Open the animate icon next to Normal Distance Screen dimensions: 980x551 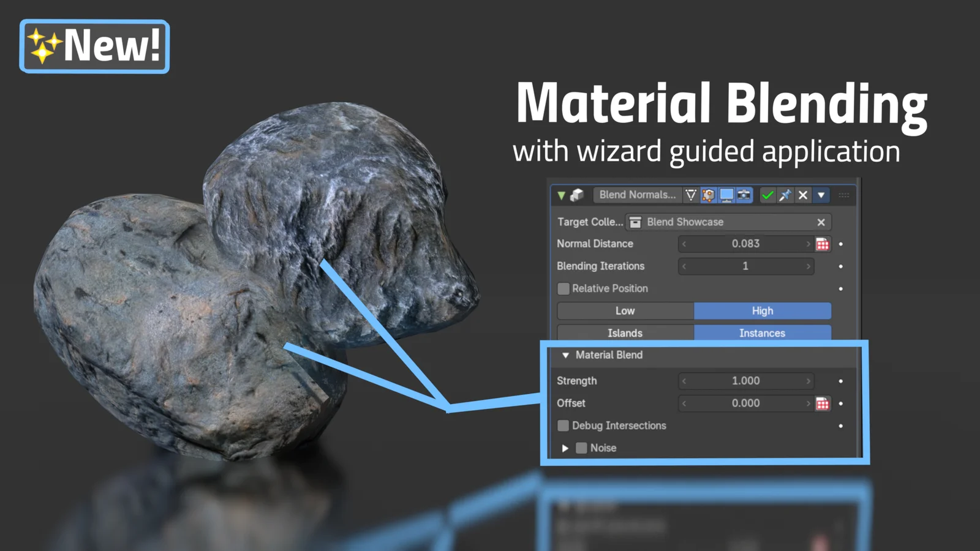823,244
